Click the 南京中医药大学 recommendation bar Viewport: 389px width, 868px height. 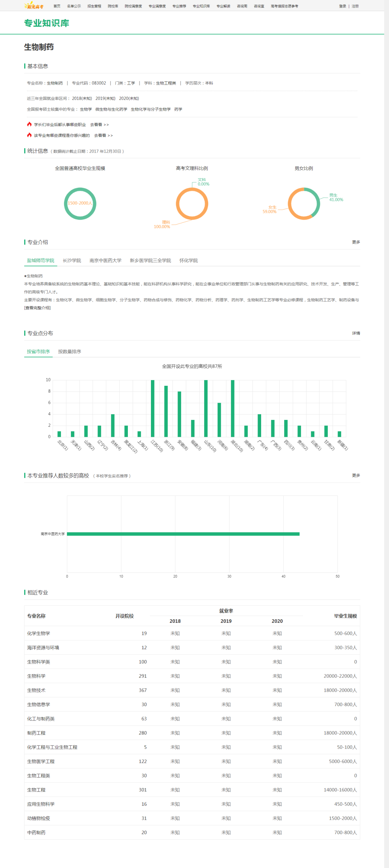pyautogui.click(x=183, y=534)
